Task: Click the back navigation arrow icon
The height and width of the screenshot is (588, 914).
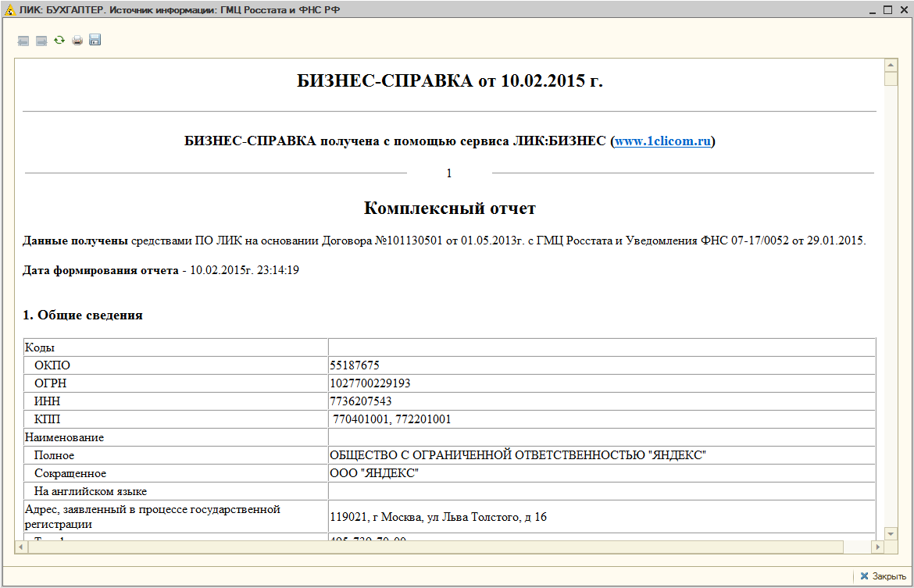Action: click(23, 41)
